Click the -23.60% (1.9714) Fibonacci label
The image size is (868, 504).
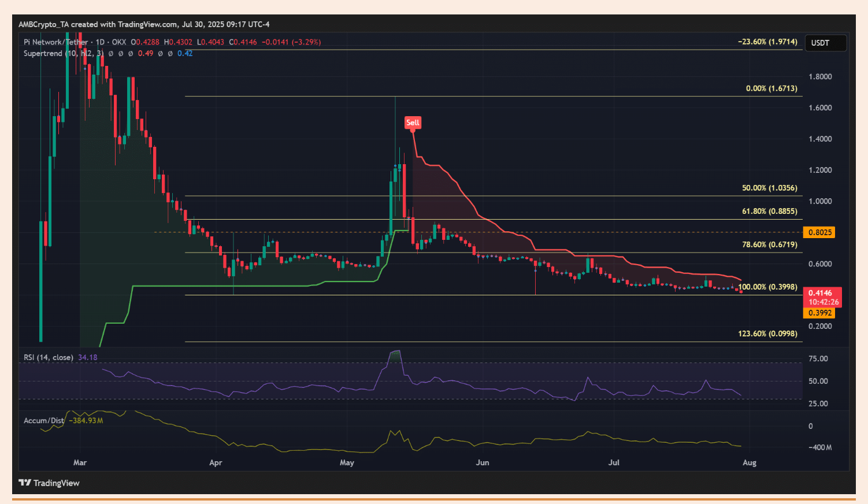[x=767, y=42]
